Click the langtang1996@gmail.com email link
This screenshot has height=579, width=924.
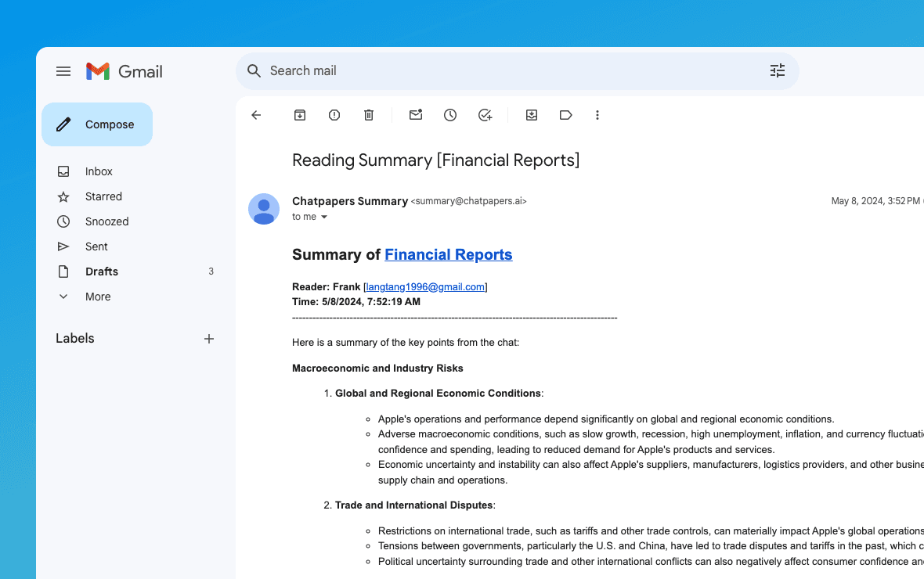425,287
